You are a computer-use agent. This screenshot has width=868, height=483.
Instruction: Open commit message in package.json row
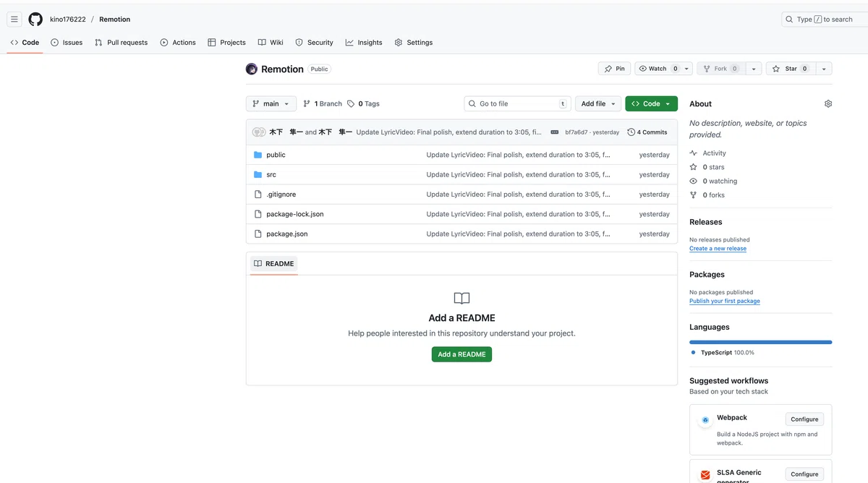point(518,234)
